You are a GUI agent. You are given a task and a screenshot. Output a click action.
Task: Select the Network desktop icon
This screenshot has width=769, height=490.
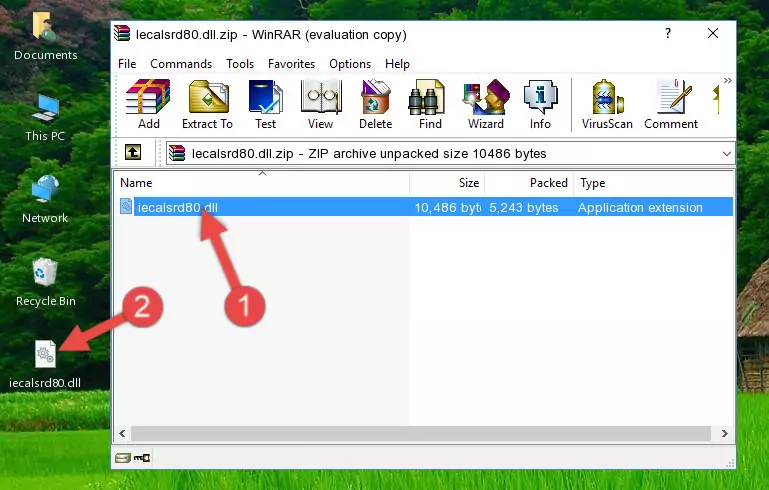tap(45, 200)
